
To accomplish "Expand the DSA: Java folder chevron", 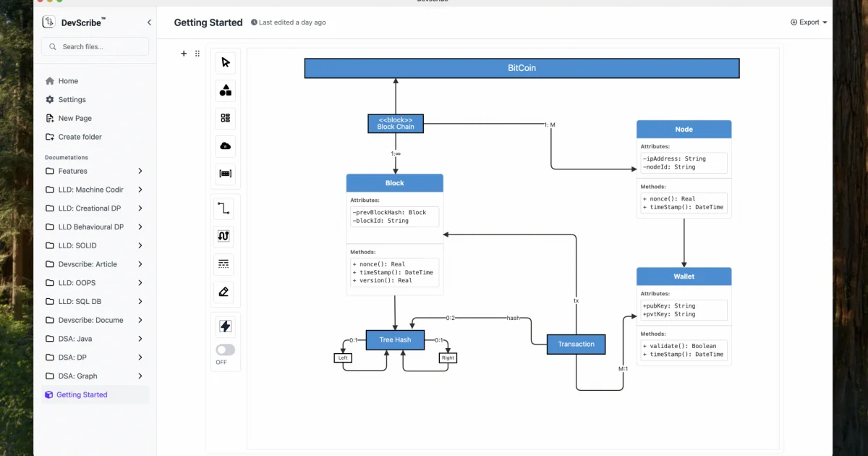I will coord(140,339).
